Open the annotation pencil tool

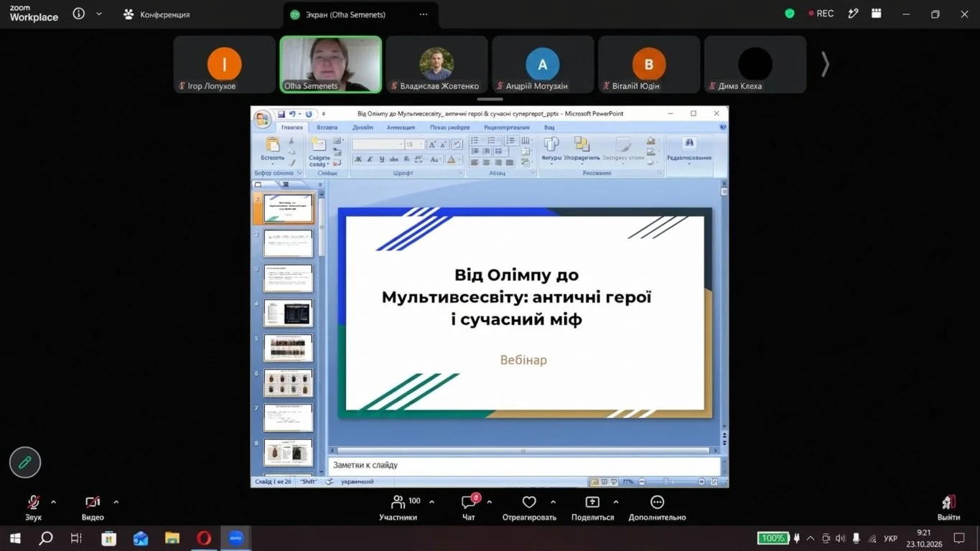coord(25,463)
